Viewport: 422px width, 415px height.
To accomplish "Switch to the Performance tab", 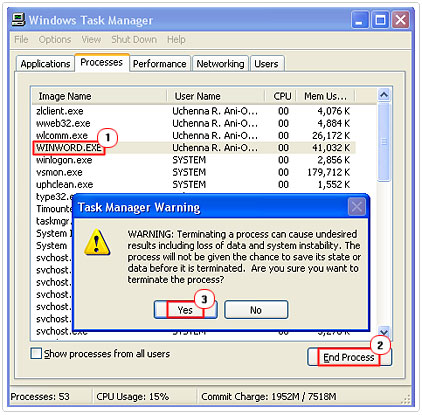I will [x=159, y=64].
